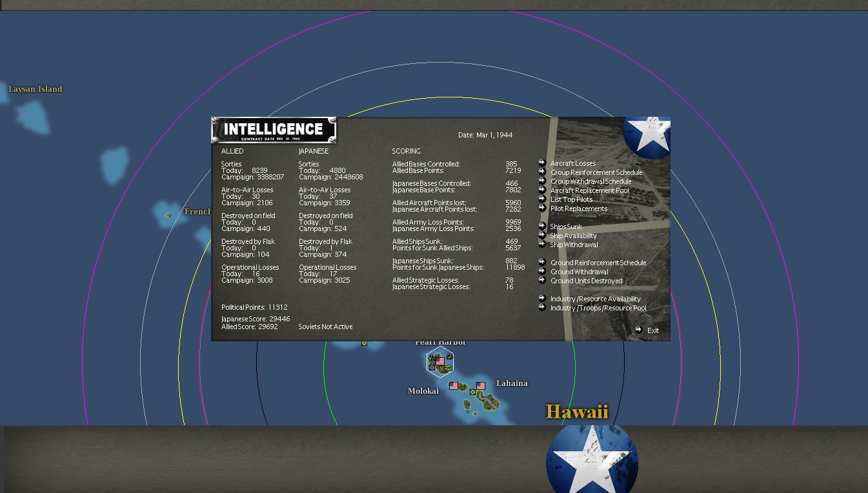Click the SCORING column header
This screenshot has height=493, width=868.
pyautogui.click(x=406, y=151)
